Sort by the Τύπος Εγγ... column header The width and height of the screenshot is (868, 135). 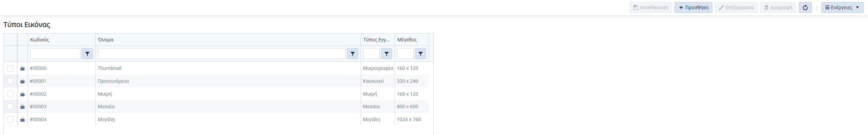[378, 40]
